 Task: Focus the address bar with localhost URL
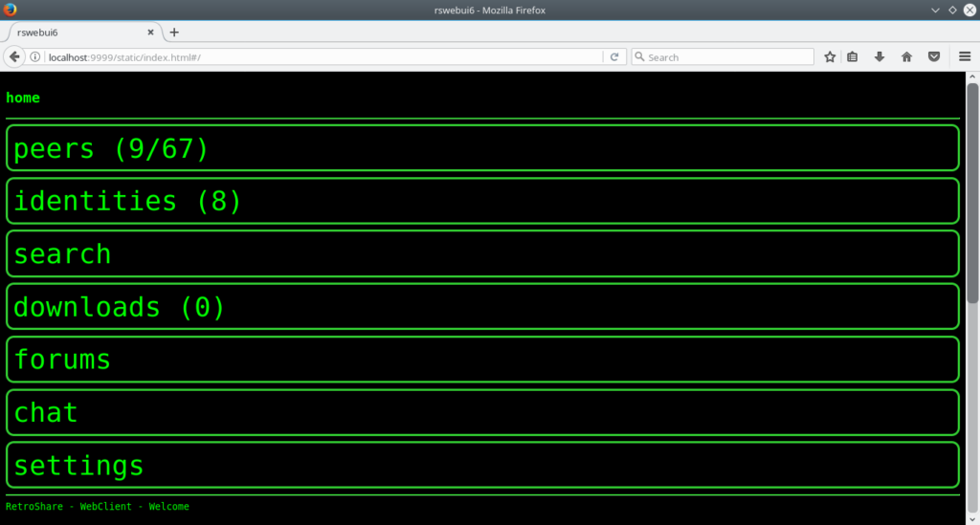(323, 56)
